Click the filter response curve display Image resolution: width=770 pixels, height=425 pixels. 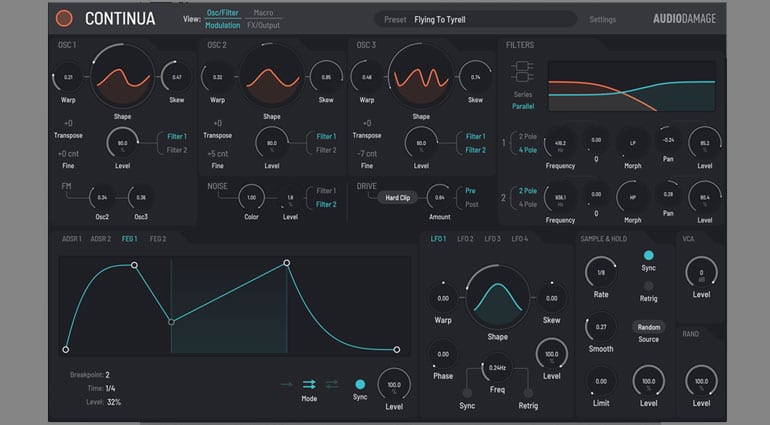pyautogui.click(x=631, y=86)
